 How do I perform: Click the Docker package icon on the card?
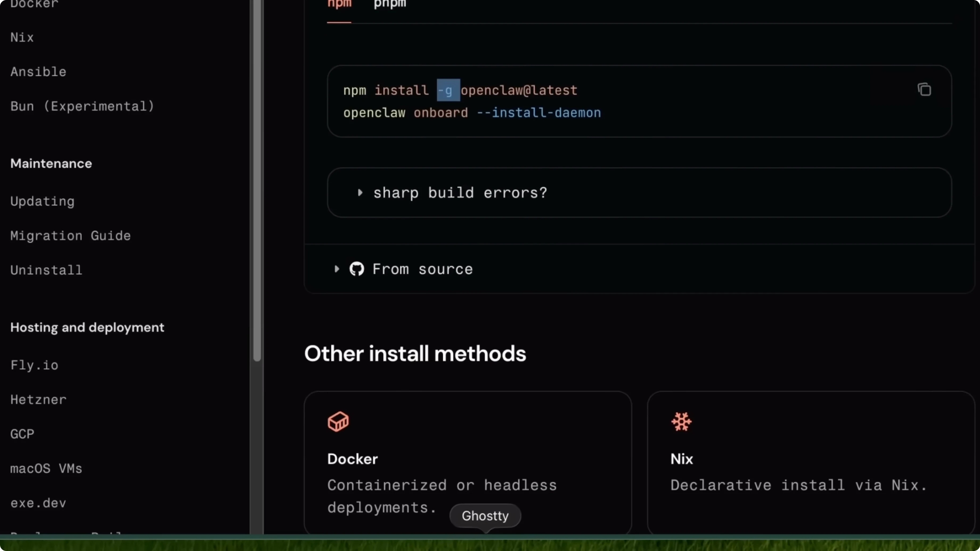coord(338,422)
